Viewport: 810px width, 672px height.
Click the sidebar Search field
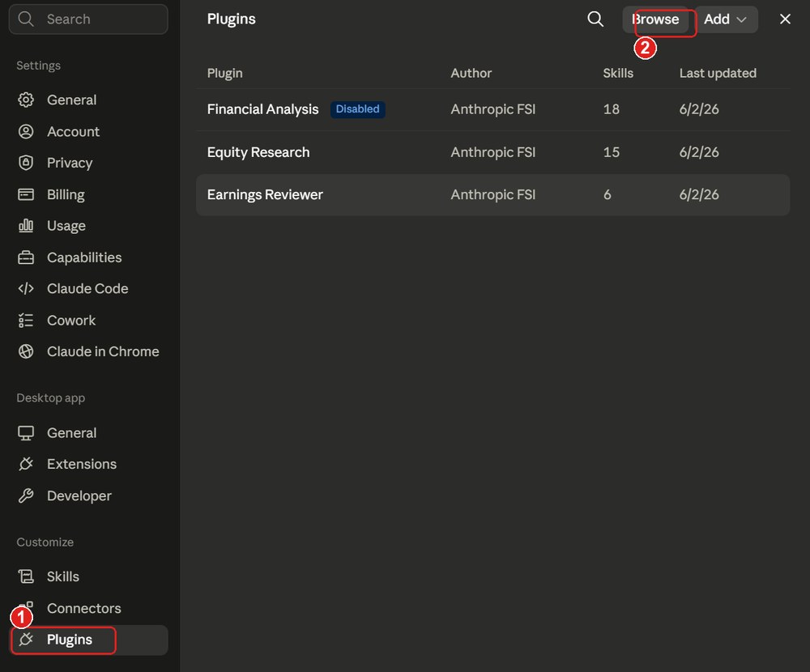pyautogui.click(x=88, y=19)
